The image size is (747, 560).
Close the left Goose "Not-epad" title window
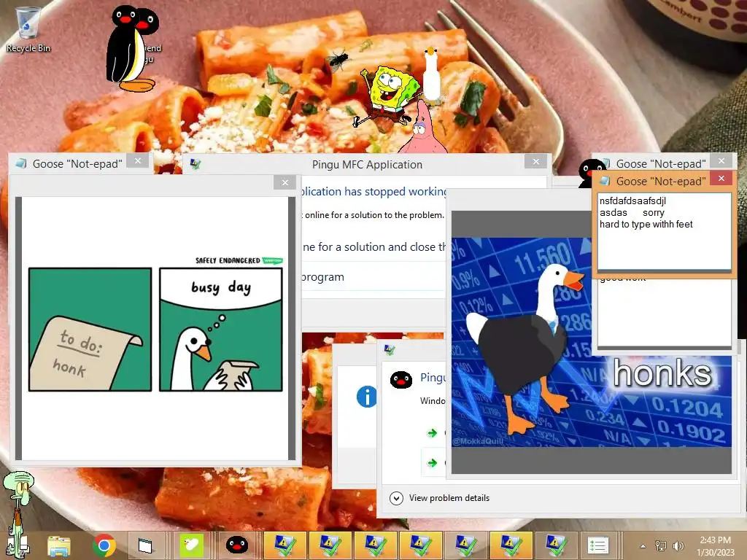[138, 161]
